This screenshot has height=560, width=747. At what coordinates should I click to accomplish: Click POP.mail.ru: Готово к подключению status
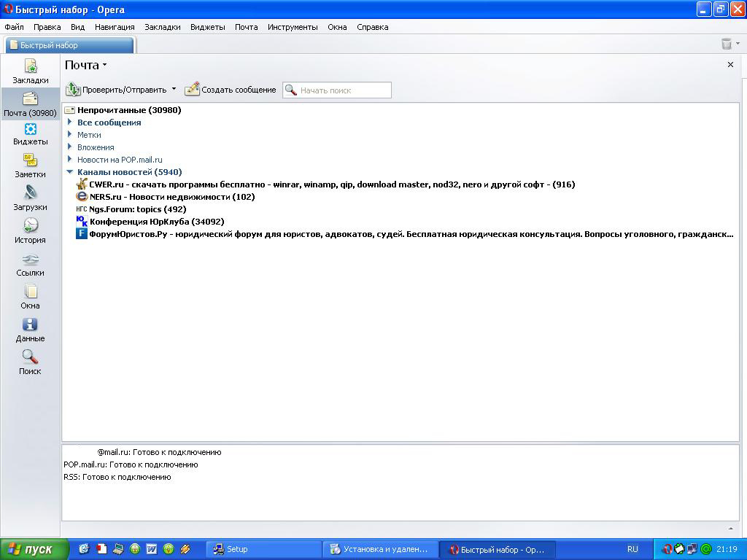click(131, 464)
